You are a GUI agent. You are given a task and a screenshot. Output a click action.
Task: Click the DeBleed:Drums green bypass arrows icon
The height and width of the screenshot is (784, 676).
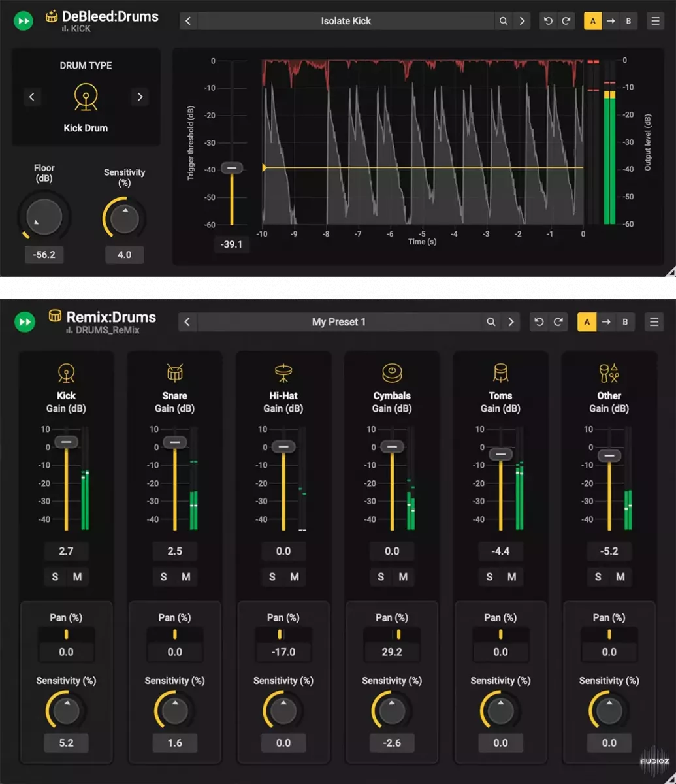coord(24,21)
